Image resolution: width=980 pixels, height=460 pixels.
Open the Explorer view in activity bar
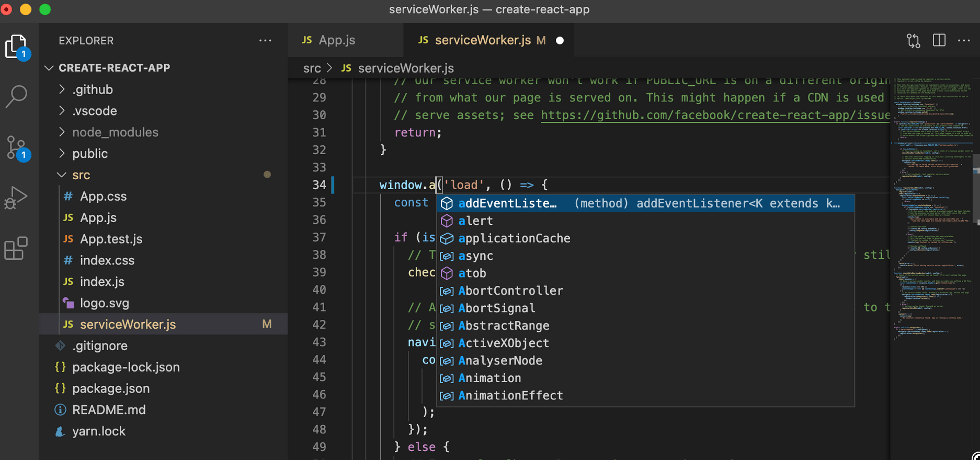coord(17,47)
